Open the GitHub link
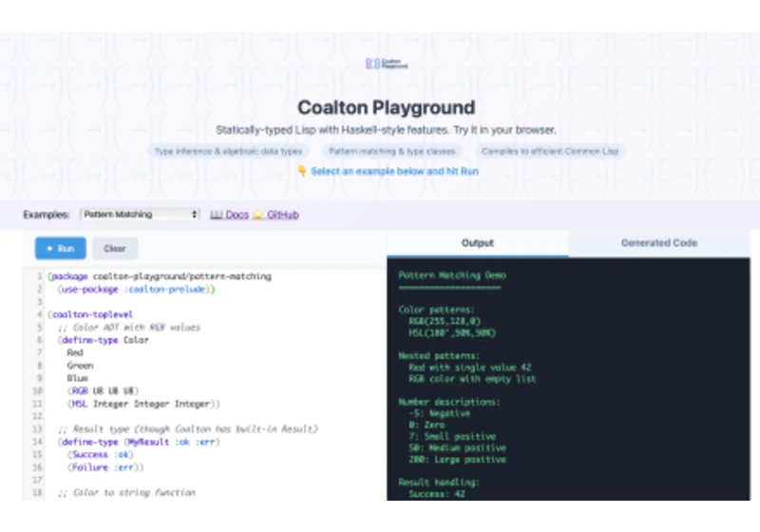Viewport: 760px width, 532px height. point(282,215)
